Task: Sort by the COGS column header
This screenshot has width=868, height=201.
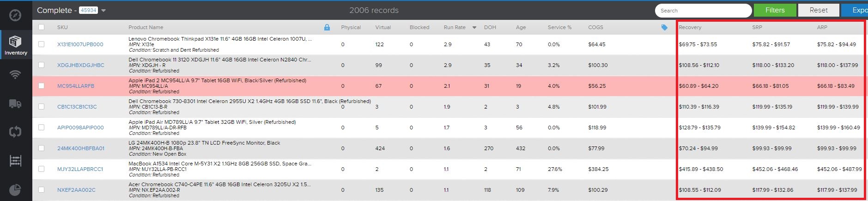Action: coord(595,27)
